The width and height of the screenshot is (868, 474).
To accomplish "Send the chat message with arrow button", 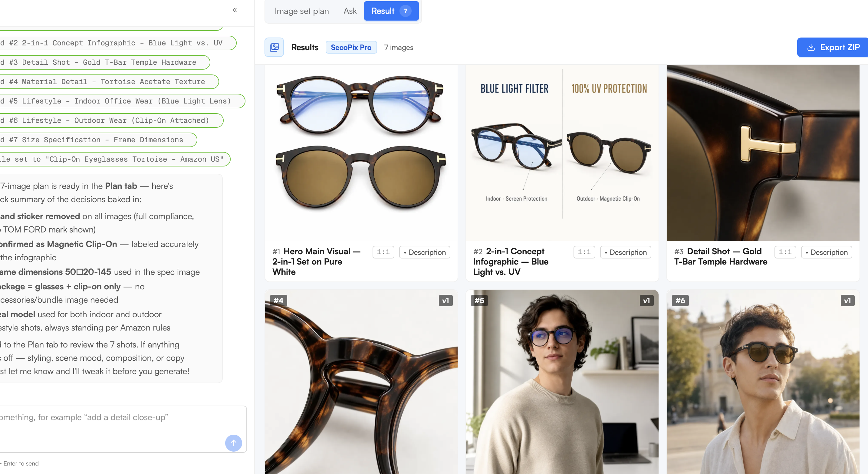I will tap(234, 443).
